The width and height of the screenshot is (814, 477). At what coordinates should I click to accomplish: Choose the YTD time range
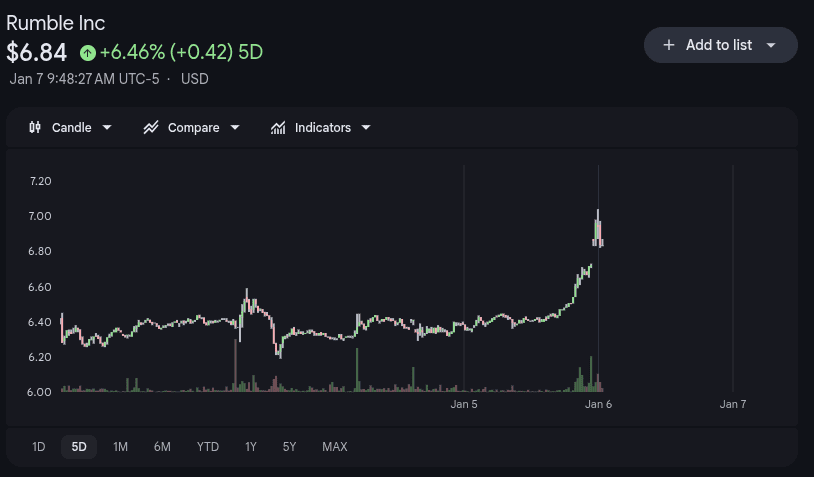[x=208, y=447]
